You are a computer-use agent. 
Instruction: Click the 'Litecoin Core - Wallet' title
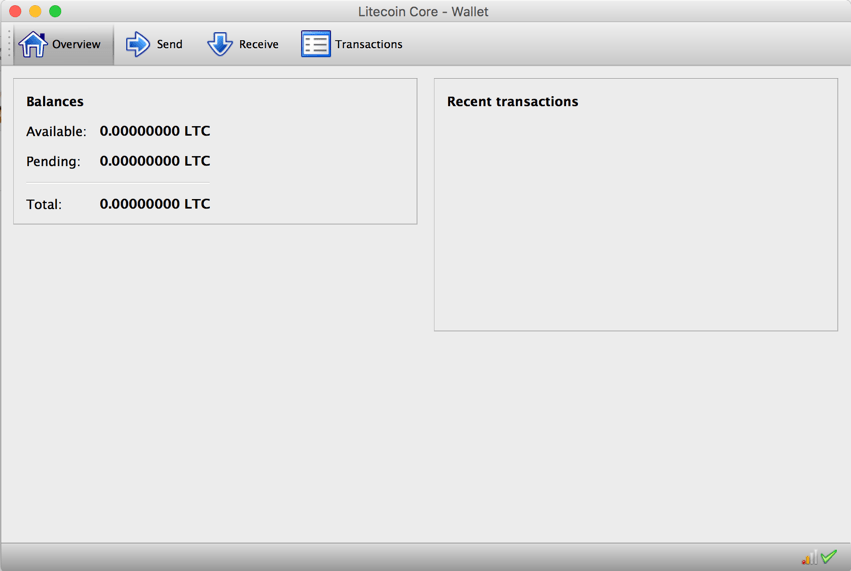click(x=423, y=12)
